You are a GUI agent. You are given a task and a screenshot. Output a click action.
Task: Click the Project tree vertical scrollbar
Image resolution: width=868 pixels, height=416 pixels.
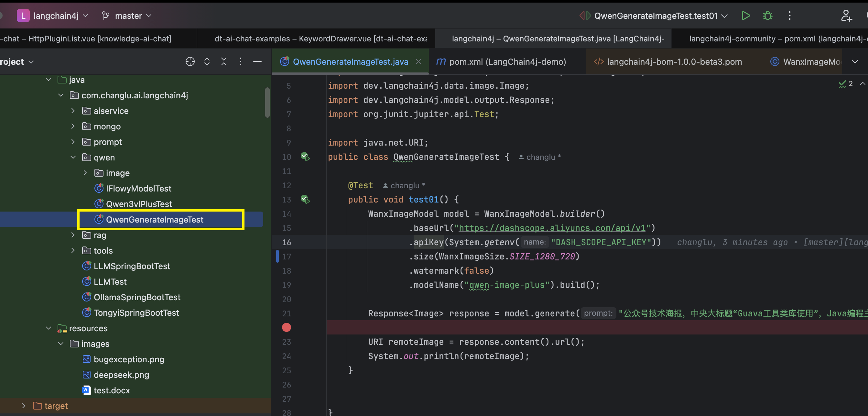267,103
